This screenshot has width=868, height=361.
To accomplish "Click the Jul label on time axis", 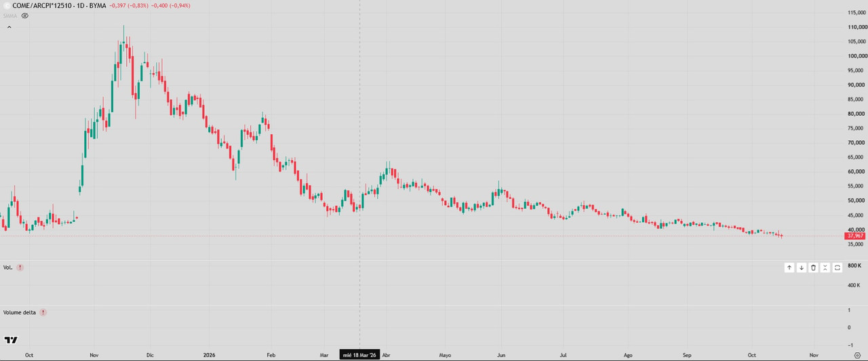I will click(563, 354).
